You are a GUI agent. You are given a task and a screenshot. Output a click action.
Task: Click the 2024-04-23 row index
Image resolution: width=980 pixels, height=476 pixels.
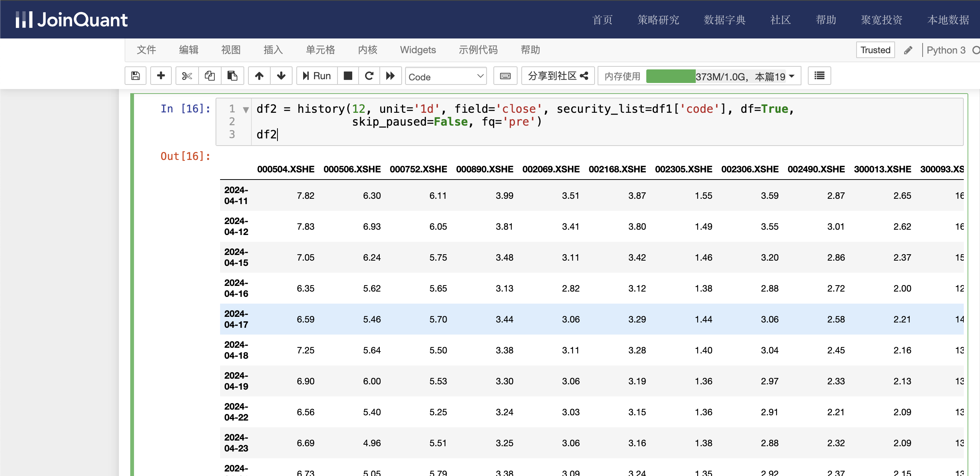tap(236, 443)
